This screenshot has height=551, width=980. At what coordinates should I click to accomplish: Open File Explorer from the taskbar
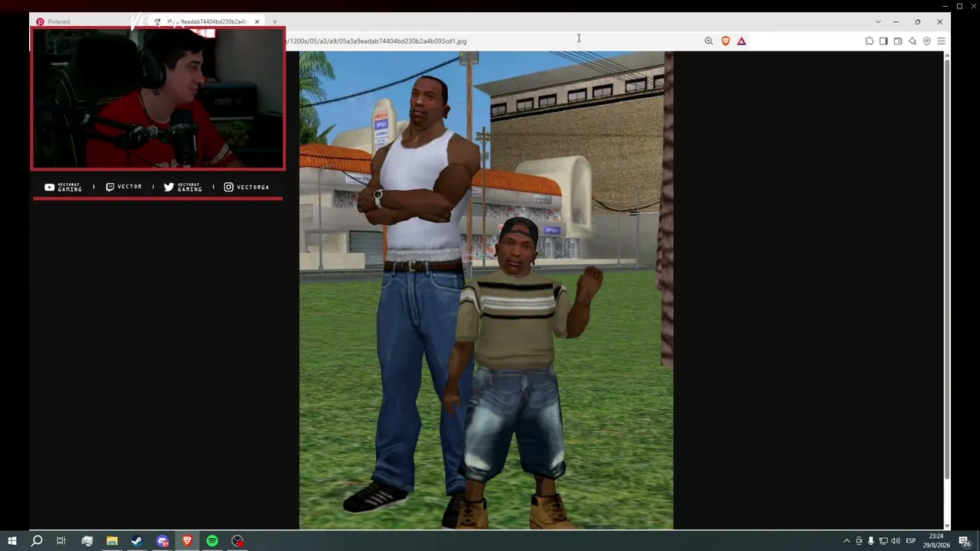pos(112,541)
